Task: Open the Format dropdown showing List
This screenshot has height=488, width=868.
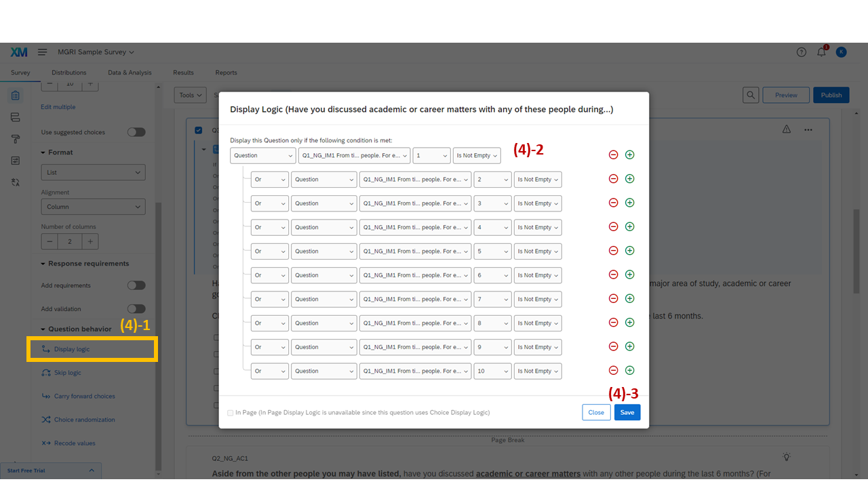Action: click(93, 172)
